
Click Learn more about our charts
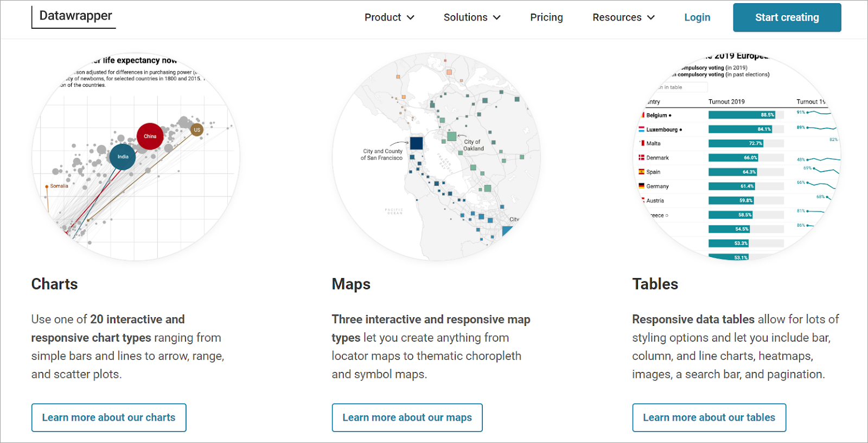[x=109, y=418]
